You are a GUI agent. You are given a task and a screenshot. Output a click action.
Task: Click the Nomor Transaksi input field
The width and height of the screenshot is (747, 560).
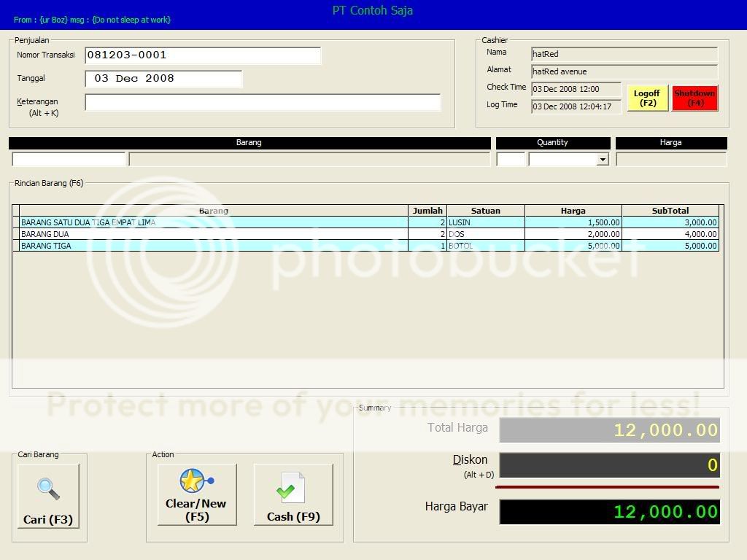pos(203,55)
